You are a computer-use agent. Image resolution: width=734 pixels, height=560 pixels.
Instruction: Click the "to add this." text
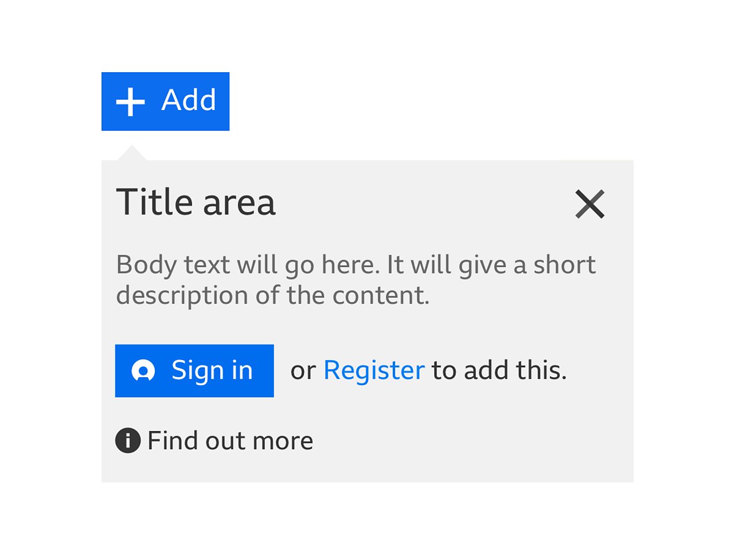tap(499, 370)
